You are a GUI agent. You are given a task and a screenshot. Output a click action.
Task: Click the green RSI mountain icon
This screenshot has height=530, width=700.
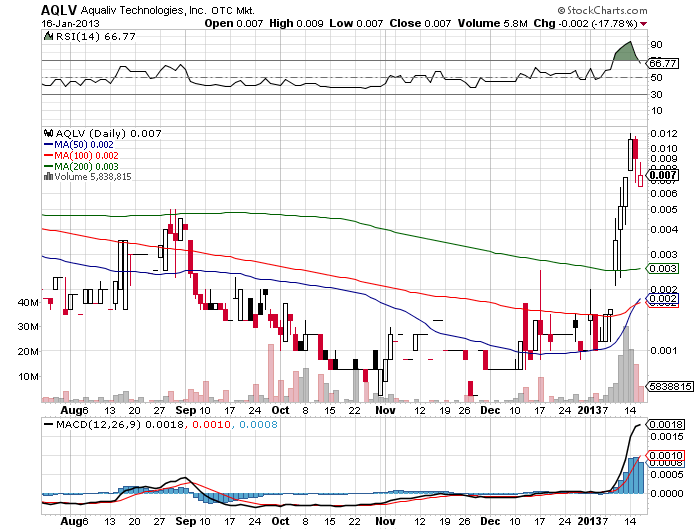coord(48,36)
